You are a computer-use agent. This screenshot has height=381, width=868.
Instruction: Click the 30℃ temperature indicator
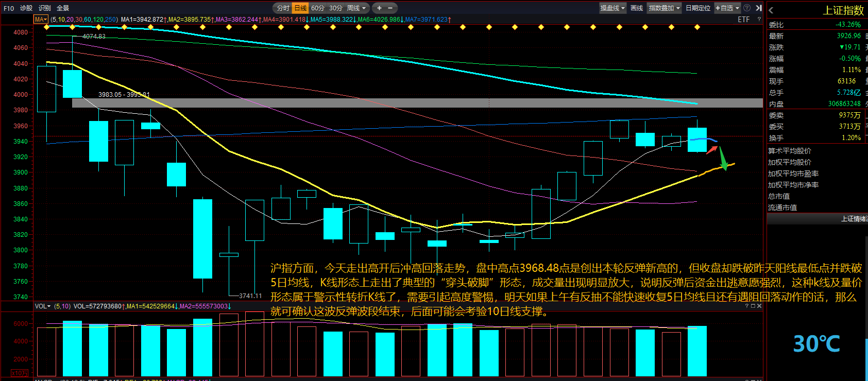click(x=816, y=344)
